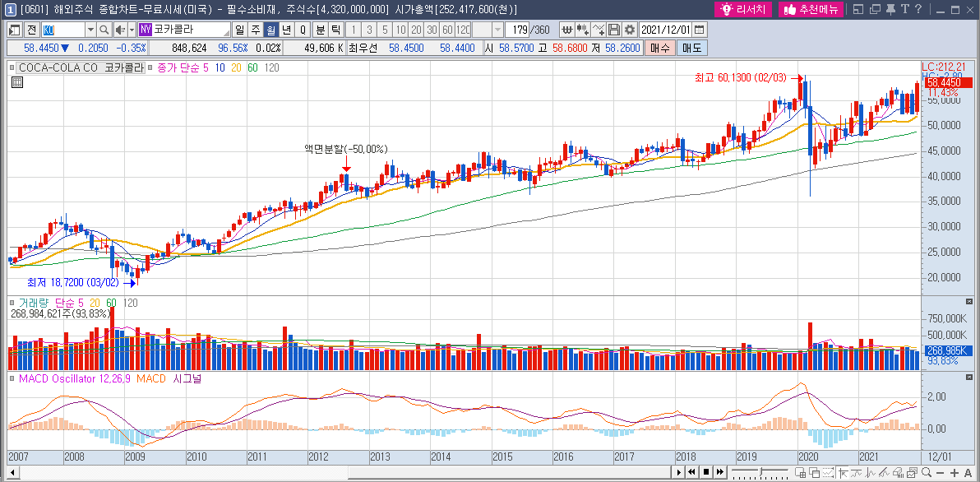Adjust the replay speed slider handle

(x=760, y=471)
